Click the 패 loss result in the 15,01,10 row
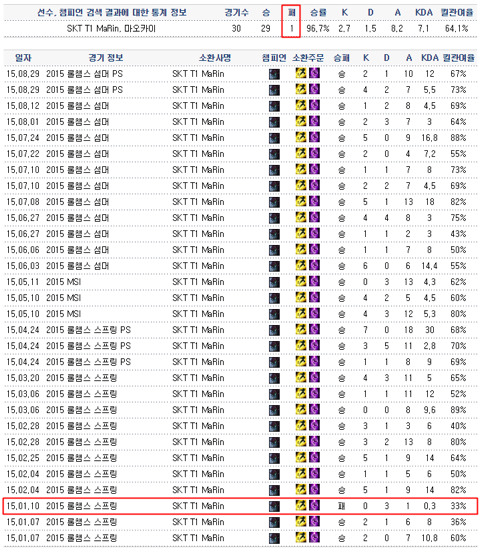480x554 pixels. (x=342, y=506)
